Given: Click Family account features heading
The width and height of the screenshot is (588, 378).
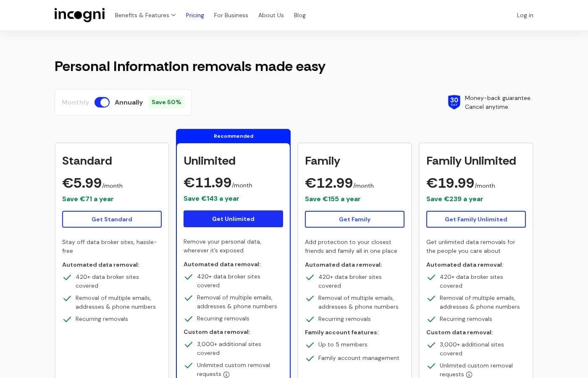Looking at the screenshot, I should click(x=341, y=332).
